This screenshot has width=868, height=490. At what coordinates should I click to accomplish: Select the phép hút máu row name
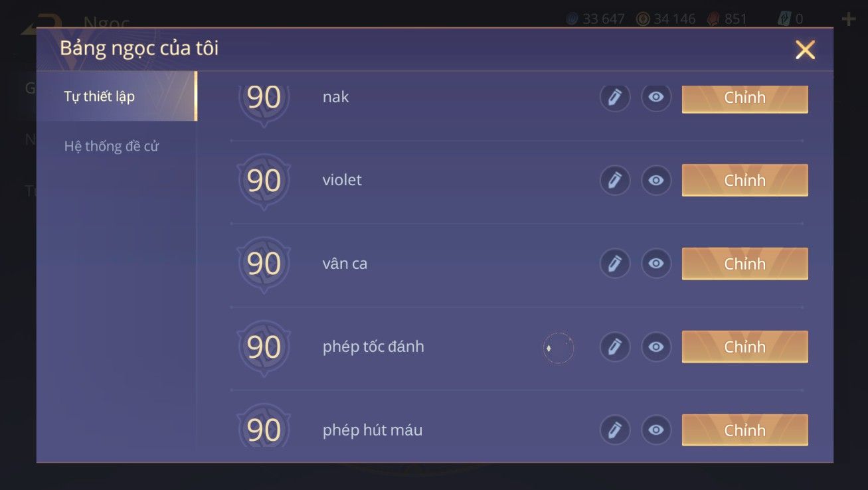(x=373, y=430)
